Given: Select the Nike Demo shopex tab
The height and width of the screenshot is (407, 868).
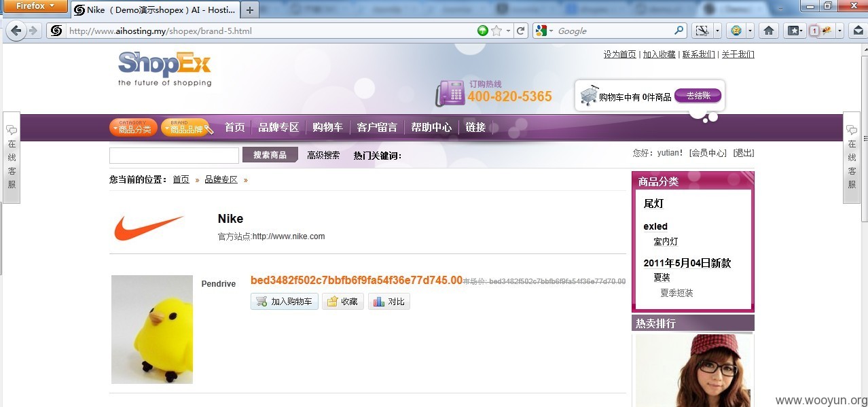Looking at the screenshot, I should (x=155, y=10).
